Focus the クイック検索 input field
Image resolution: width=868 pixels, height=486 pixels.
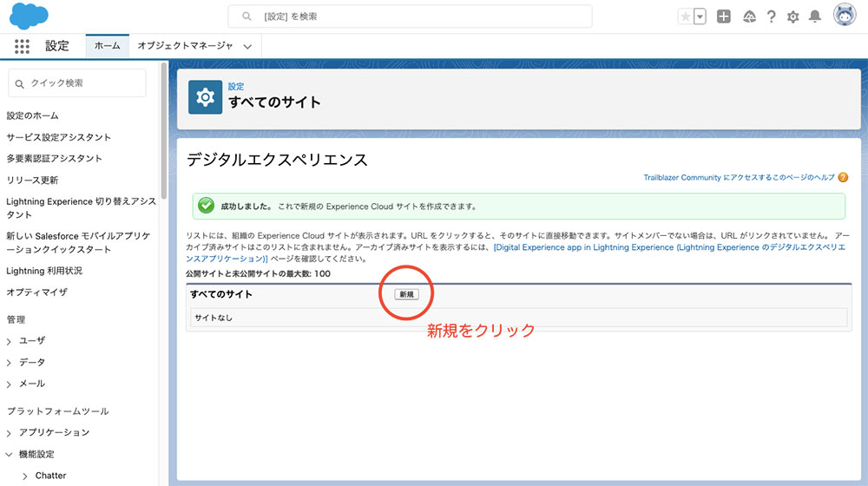[77, 83]
